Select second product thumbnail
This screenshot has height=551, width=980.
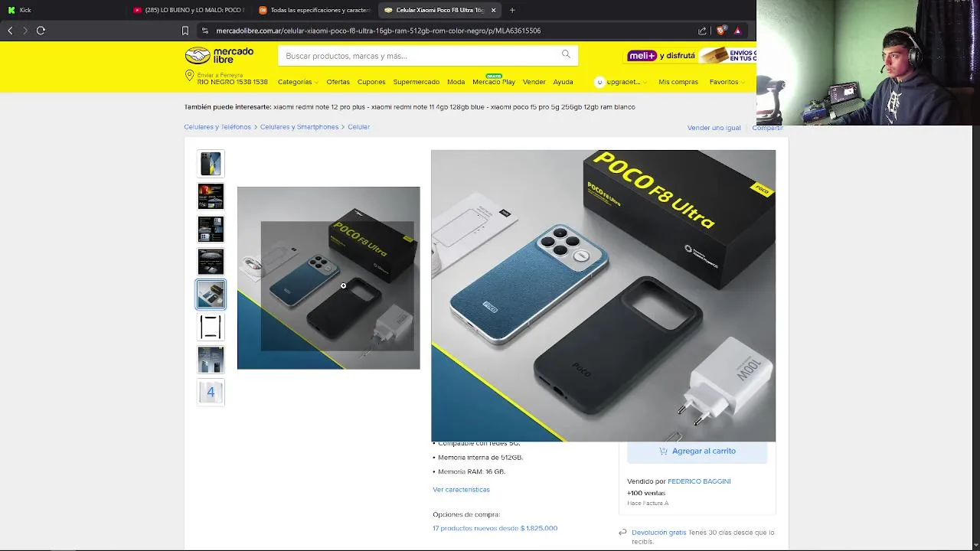[x=211, y=197]
